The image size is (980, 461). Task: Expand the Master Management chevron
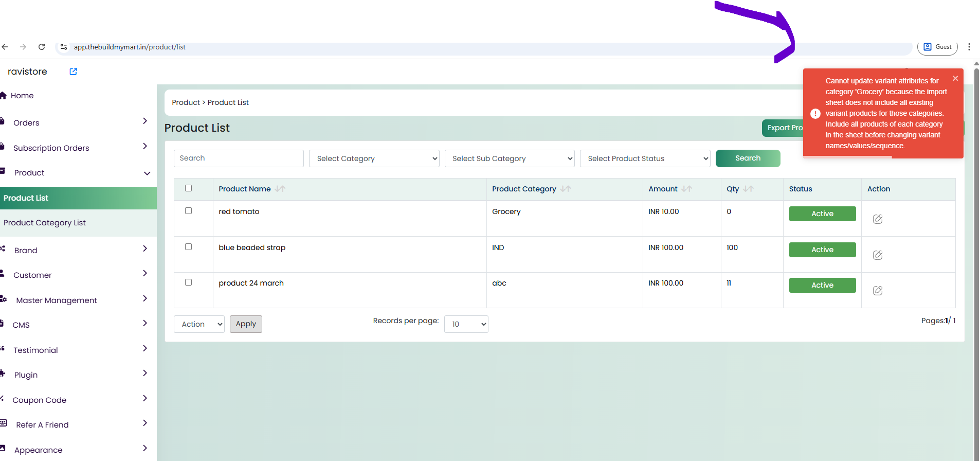coord(145,298)
